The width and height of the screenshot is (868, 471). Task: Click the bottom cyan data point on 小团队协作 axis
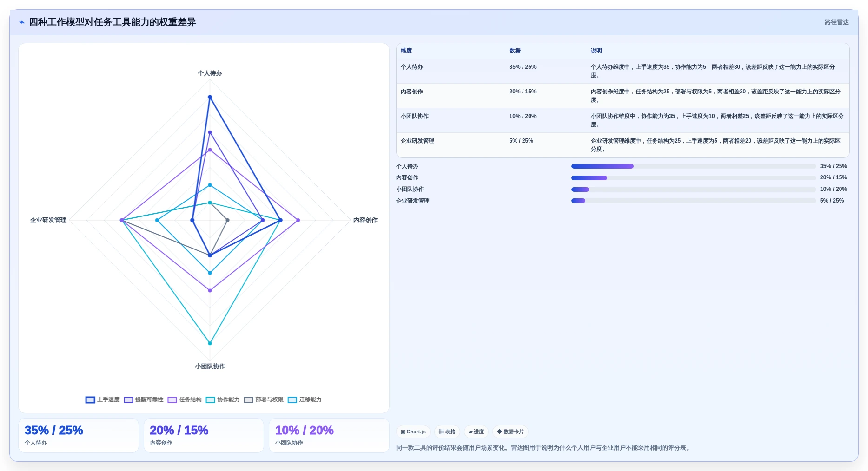(210, 343)
